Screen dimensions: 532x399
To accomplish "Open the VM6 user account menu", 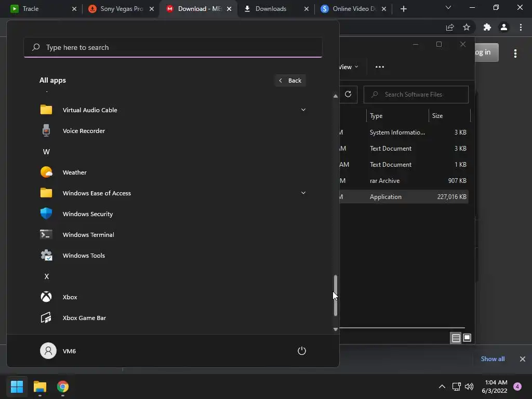I will pyautogui.click(x=58, y=351).
